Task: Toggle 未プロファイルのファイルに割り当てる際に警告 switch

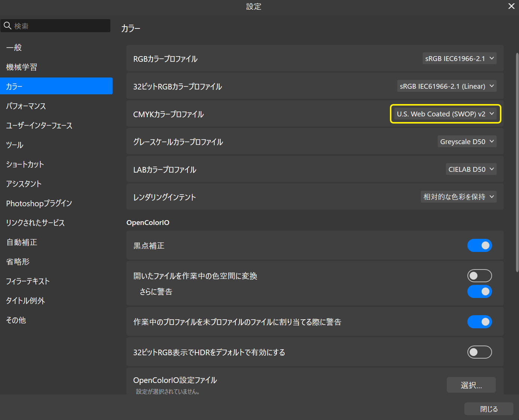Action: point(480,322)
